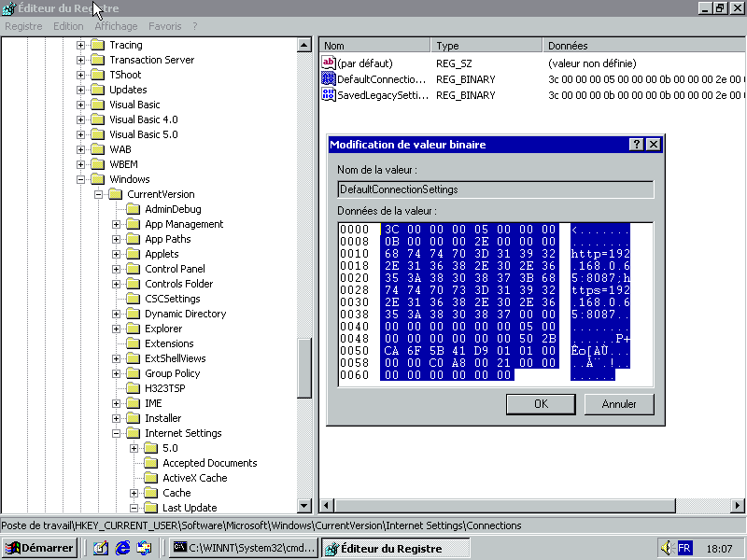Click the REG_SZ type cell
The width and height of the screenshot is (747, 560).
(454, 63)
